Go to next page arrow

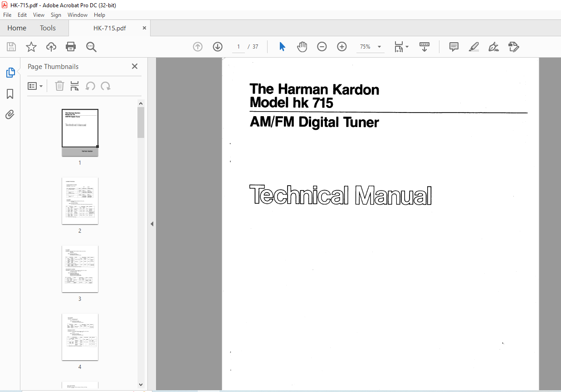pyautogui.click(x=218, y=47)
